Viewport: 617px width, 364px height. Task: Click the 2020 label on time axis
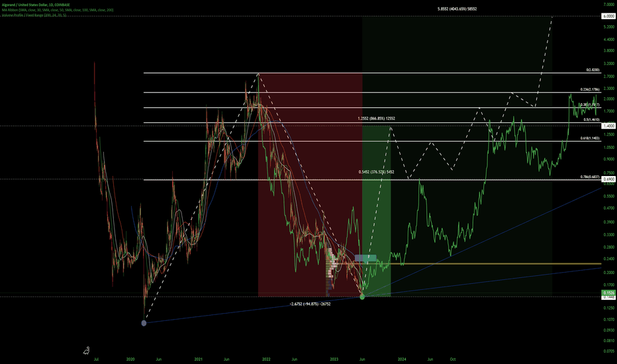click(x=130, y=359)
